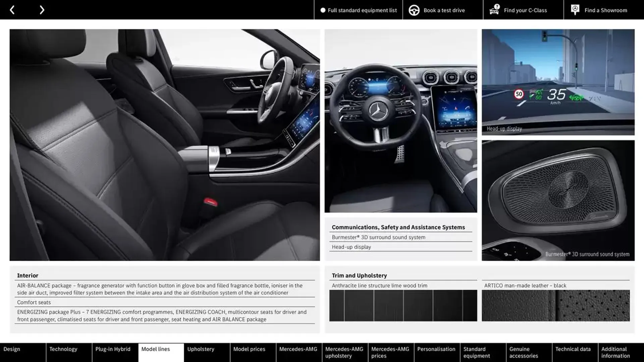Image resolution: width=644 pixels, height=362 pixels.
Task: Expand the Genuine accessories panel
Action: 523,352
